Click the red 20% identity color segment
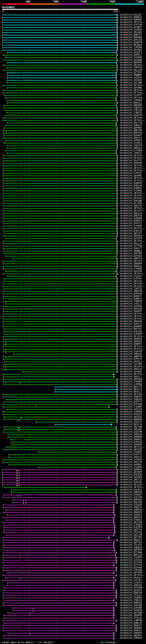This screenshot has width=146, height=644. pos(16,4)
